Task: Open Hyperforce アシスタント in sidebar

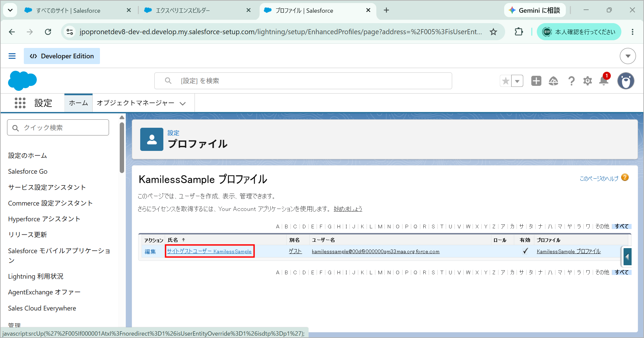Action: [x=44, y=219]
